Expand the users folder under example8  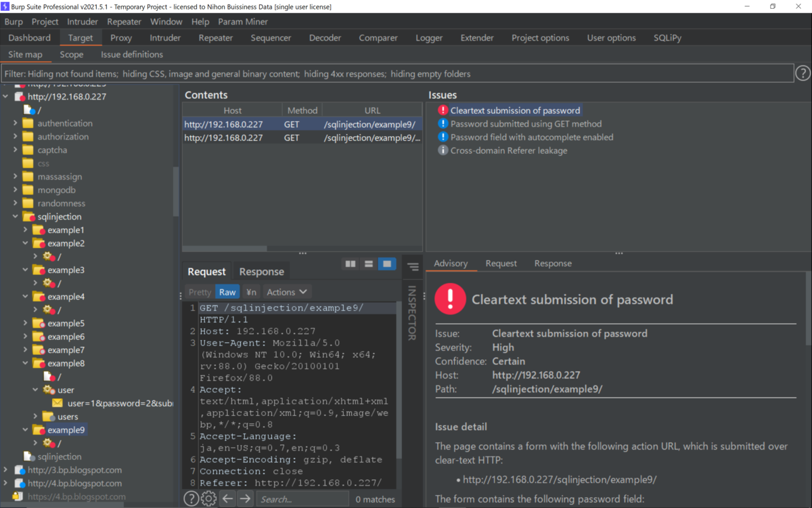[x=36, y=417]
